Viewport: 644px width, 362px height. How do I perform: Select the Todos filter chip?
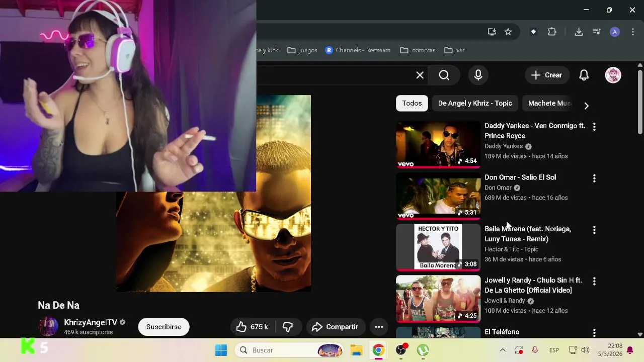pos(412,103)
